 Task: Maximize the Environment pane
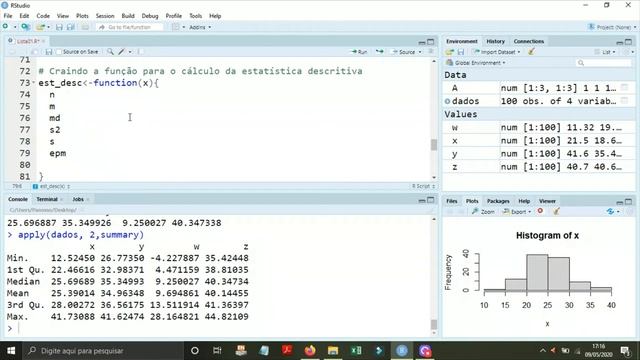click(629, 42)
